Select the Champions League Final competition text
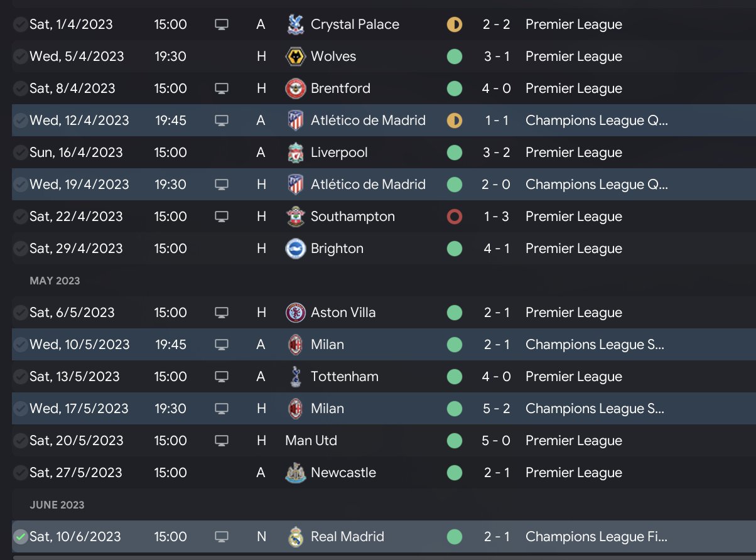This screenshot has height=560, width=756. tap(596, 537)
